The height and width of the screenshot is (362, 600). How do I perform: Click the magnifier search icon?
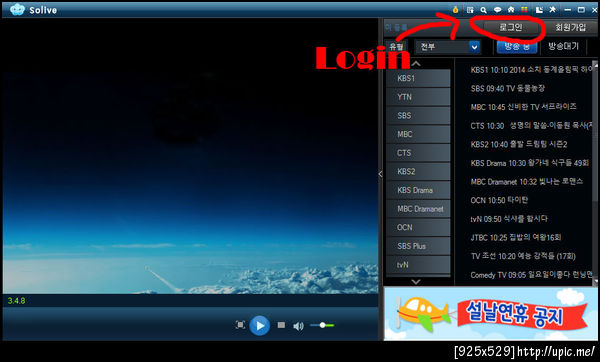coord(484,10)
